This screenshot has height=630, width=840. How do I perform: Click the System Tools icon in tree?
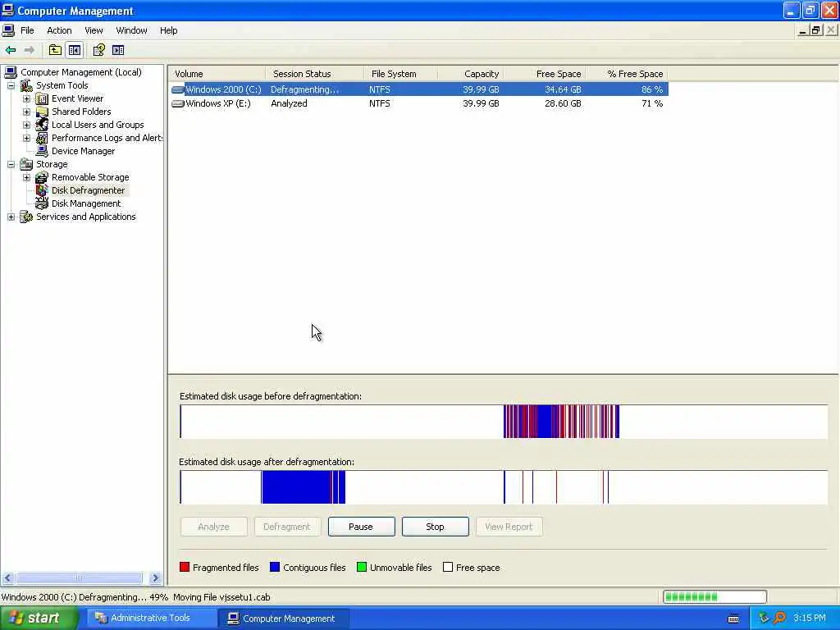(x=26, y=85)
